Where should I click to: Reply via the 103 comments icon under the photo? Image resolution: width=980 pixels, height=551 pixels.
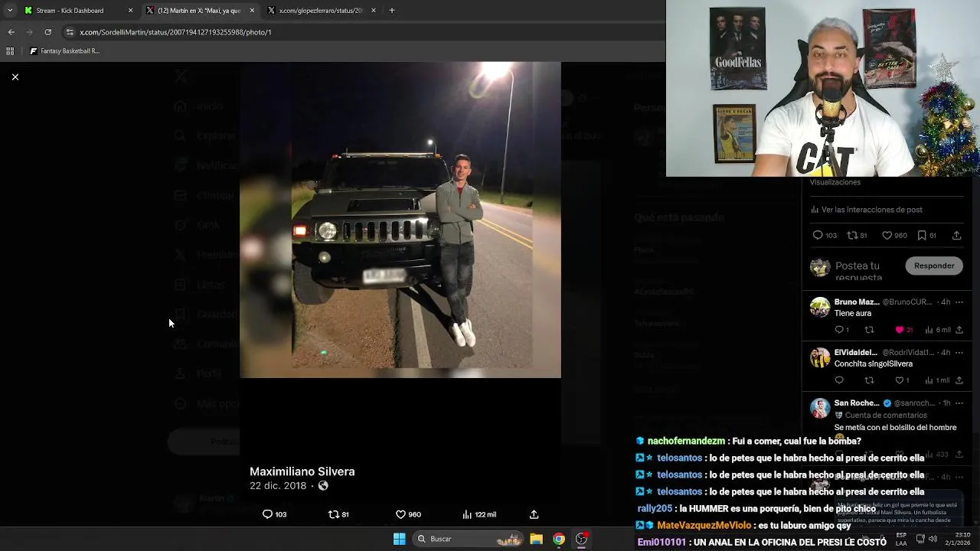pos(274,514)
